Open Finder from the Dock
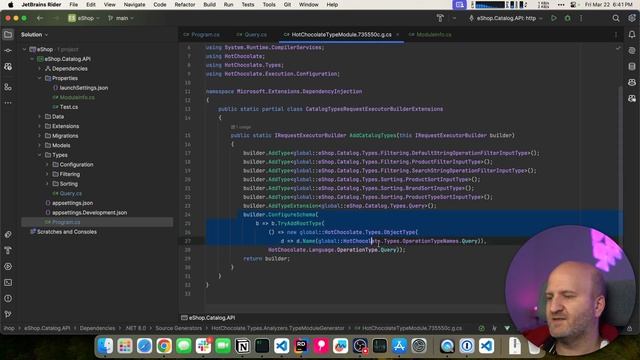Viewport: 640px width, 360px height. (x=105, y=346)
